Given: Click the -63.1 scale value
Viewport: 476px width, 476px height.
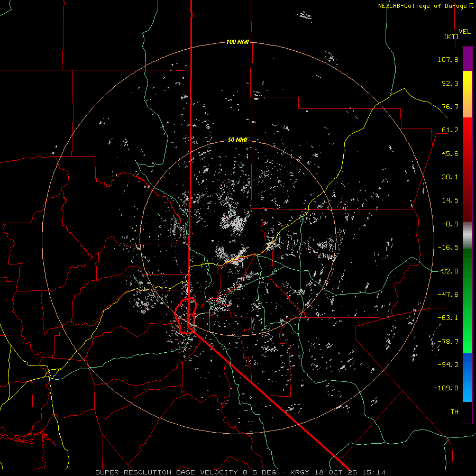Looking at the screenshot, I should 448,318.
